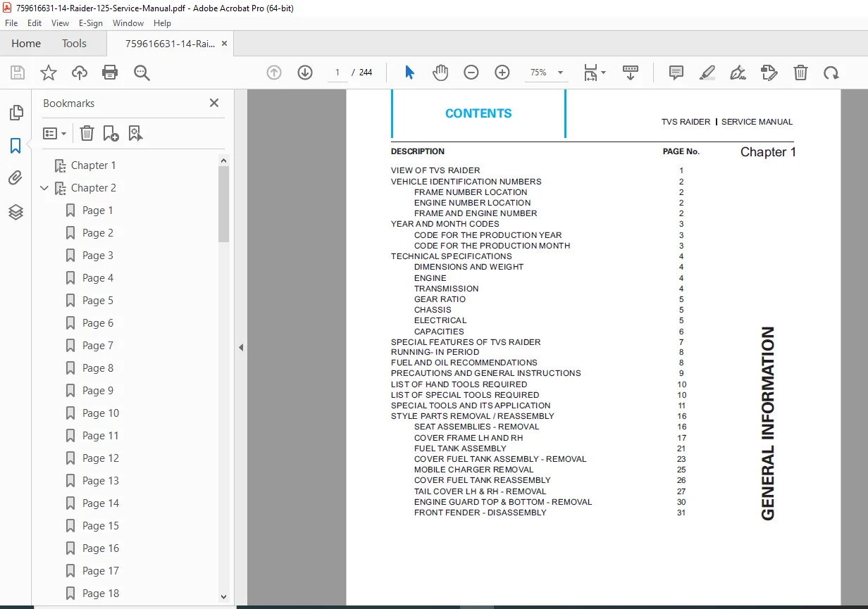Open the Window menu
The width and height of the screenshot is (868, 609).
(x=128, y=23)
